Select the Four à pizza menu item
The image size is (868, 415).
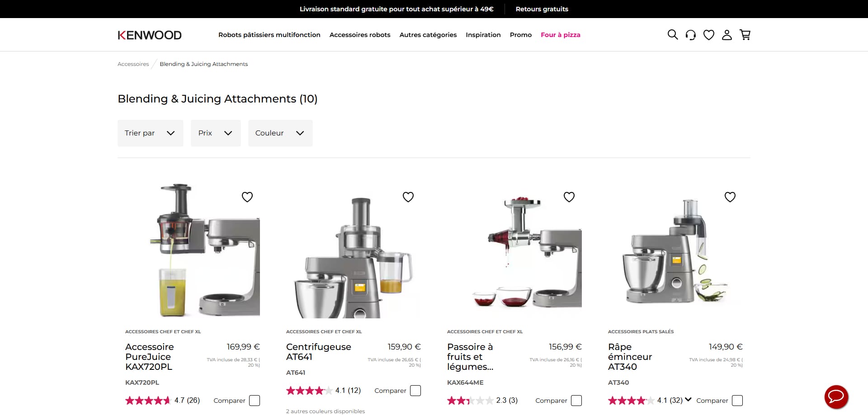[561, 35]
